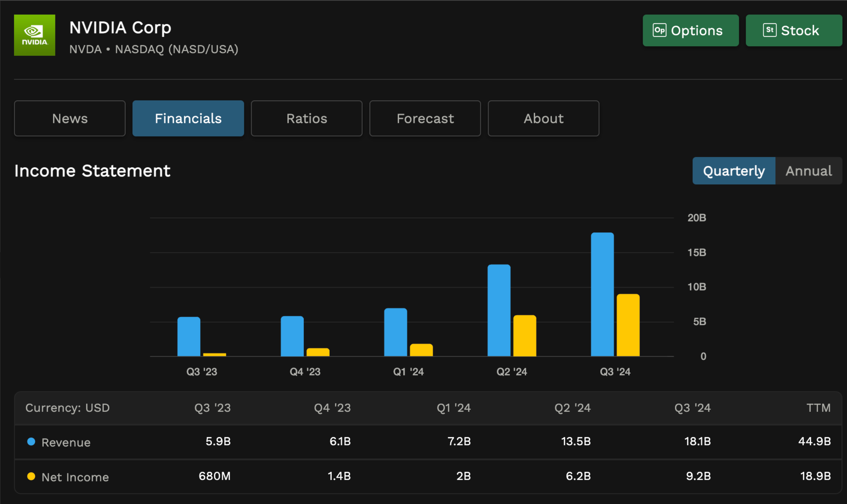
Task: Click the Q3 '23 chart axis label
Action: [x=202, y=372]
